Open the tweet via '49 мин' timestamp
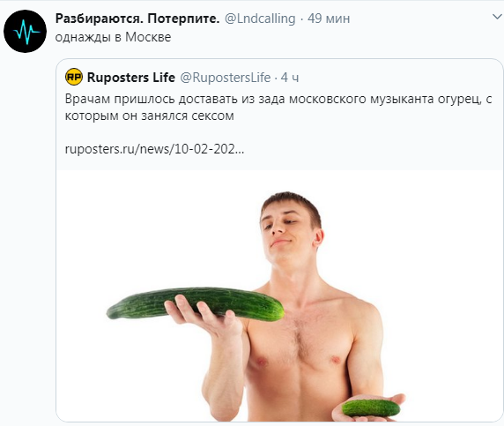Image resolution: width=504 pixels, height=426 pixels. (329, 19)
